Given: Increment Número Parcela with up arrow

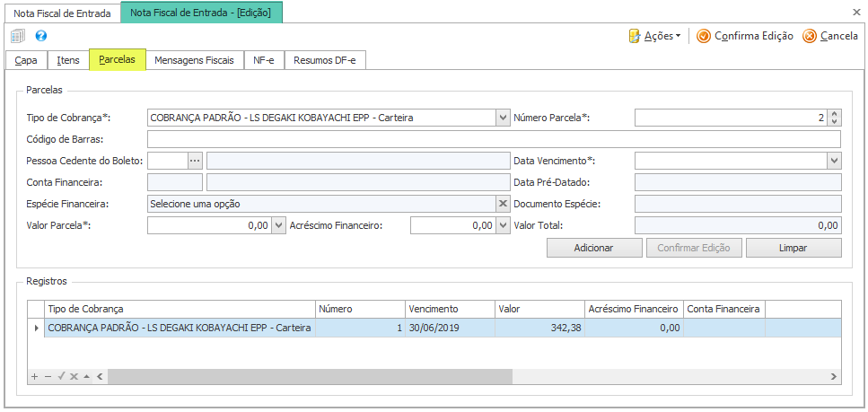Looking at the screenshot, I should click(835, 114).
